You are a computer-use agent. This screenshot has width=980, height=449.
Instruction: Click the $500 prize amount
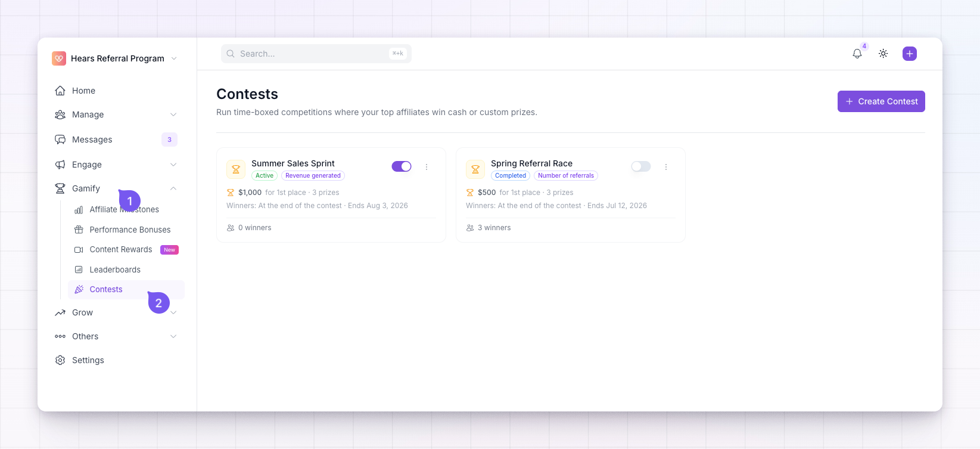[x=487, y=193]
